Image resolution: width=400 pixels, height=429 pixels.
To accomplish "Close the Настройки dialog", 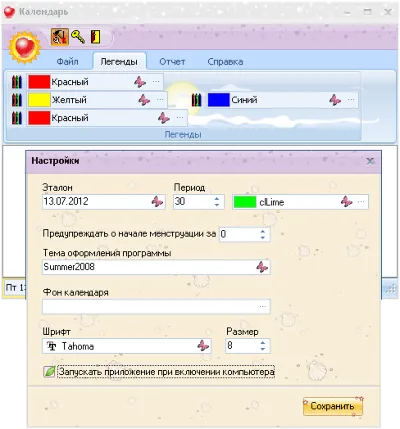I will pos(370,161).
